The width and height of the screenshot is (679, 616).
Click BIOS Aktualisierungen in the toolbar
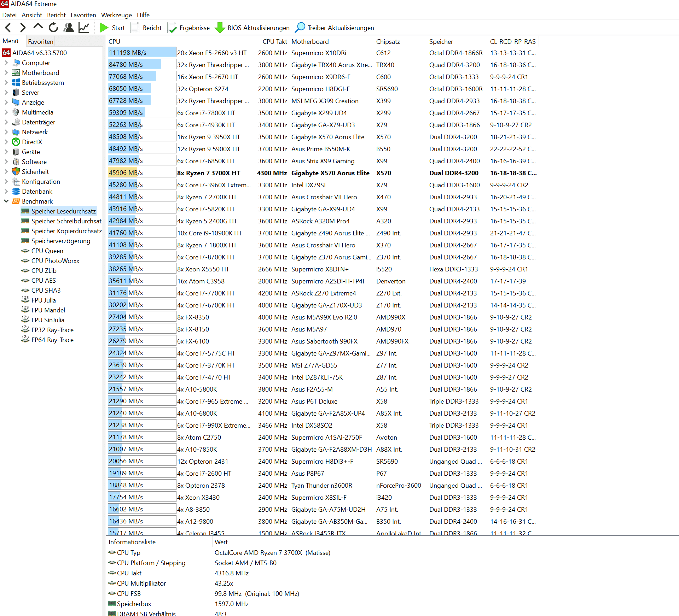[x=252, y=28]
